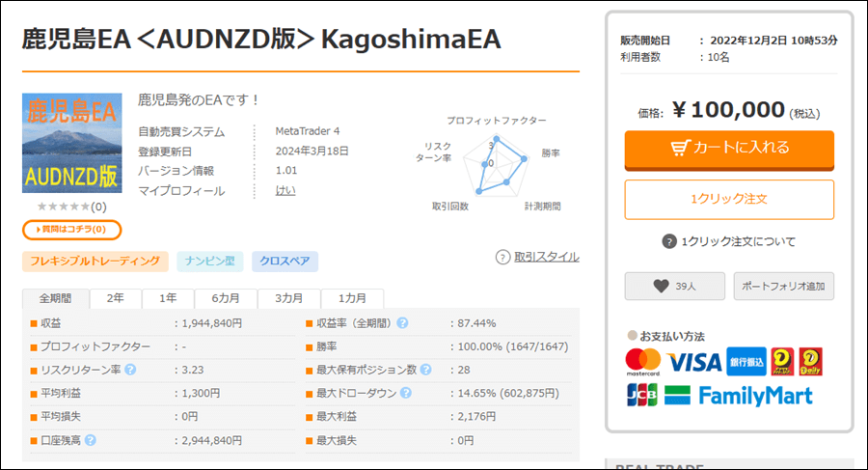Open help icon next to 口座残高
868x470 pixels.
[x=91, y=440]
